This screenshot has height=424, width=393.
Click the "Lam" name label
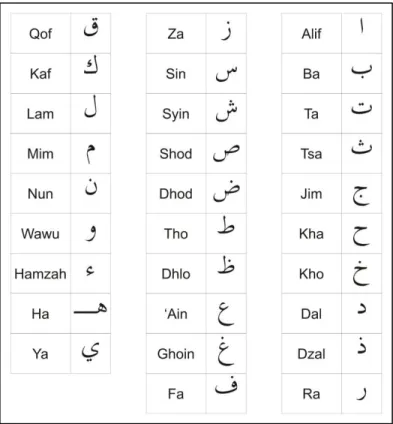[40, 114]
